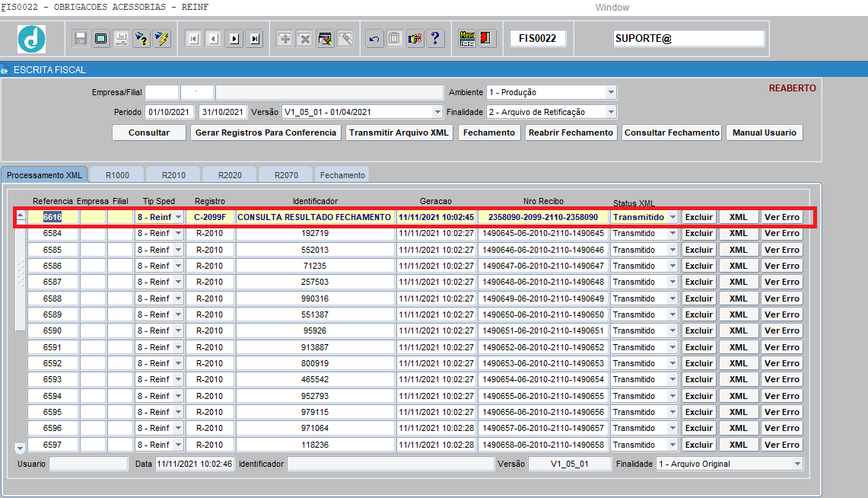This screenshot has width=868, height=498.
Task: Click the pointing hand icon in toolbar
Action: 415,39
